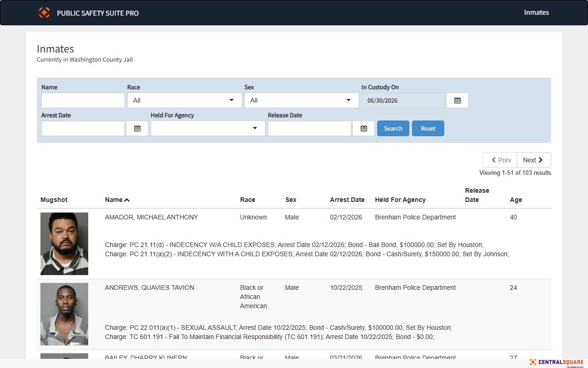Sort by the Arrest Date column header
588x368 pixels.
coord(347,200)
